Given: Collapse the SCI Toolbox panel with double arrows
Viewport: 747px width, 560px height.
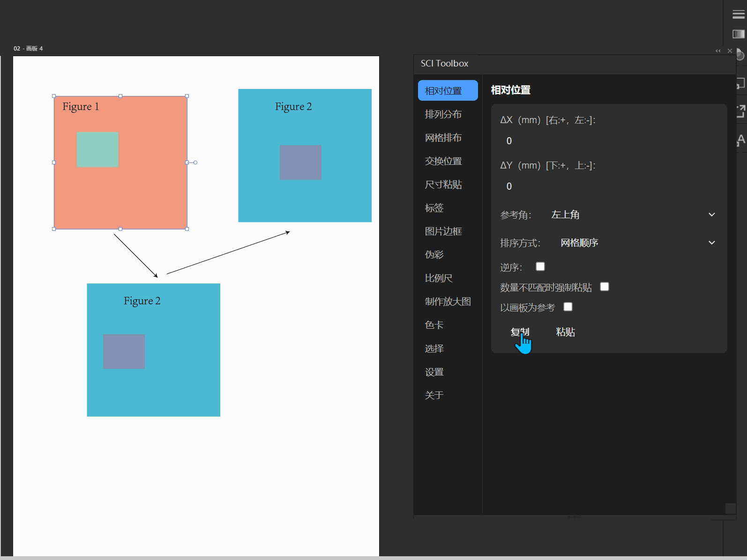Looking at the screenshot, I should pyautogui.click(x=718, y=51).
